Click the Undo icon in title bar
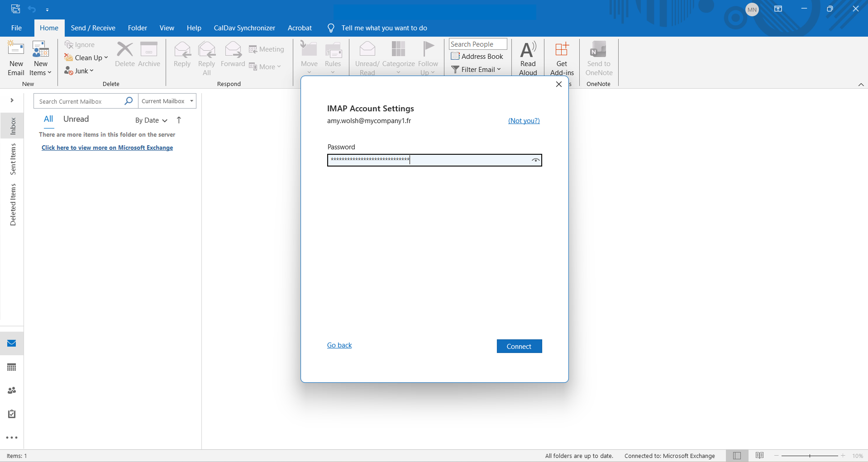The image size is (868, 462). tap(32, 9)
